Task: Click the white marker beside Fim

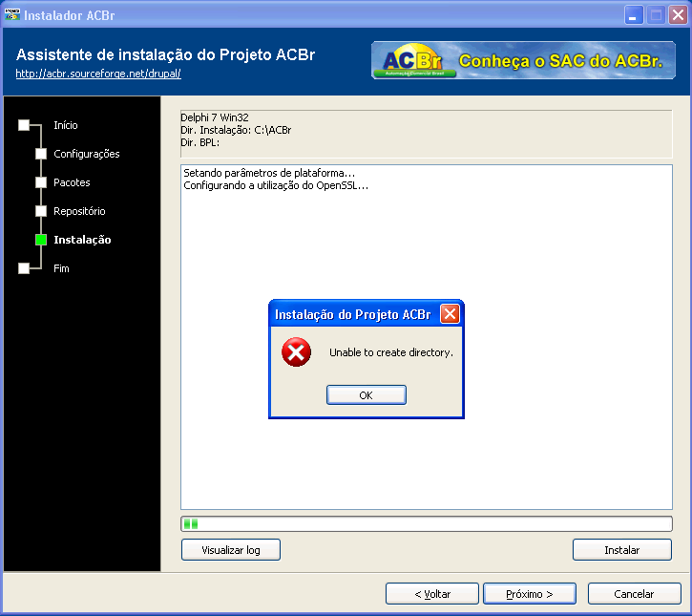Action: 24,268
